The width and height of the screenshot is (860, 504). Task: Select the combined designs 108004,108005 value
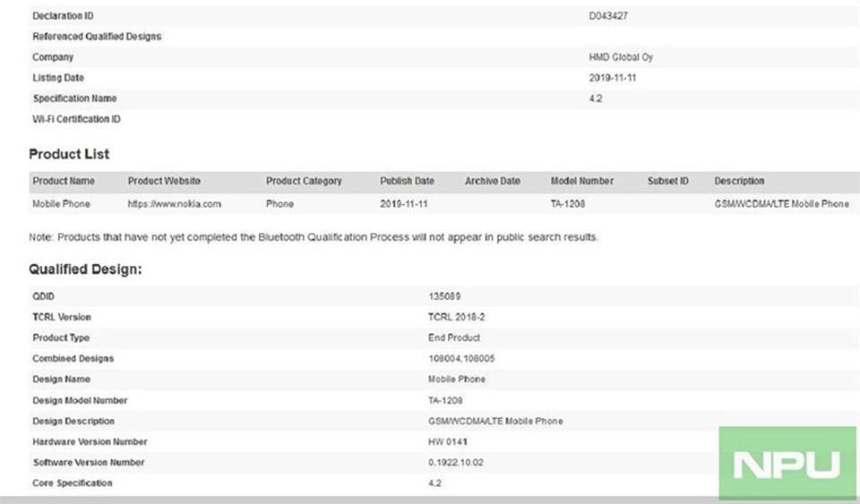461,358
